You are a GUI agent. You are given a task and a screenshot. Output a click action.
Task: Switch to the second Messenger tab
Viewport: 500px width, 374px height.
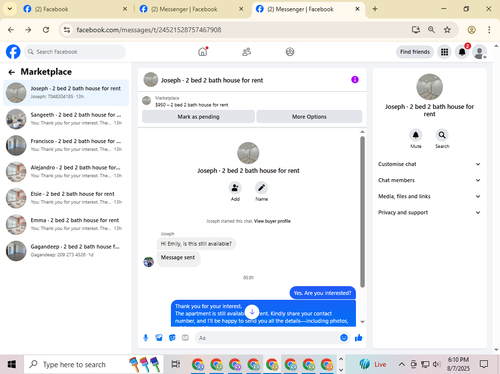coord(191,9)
